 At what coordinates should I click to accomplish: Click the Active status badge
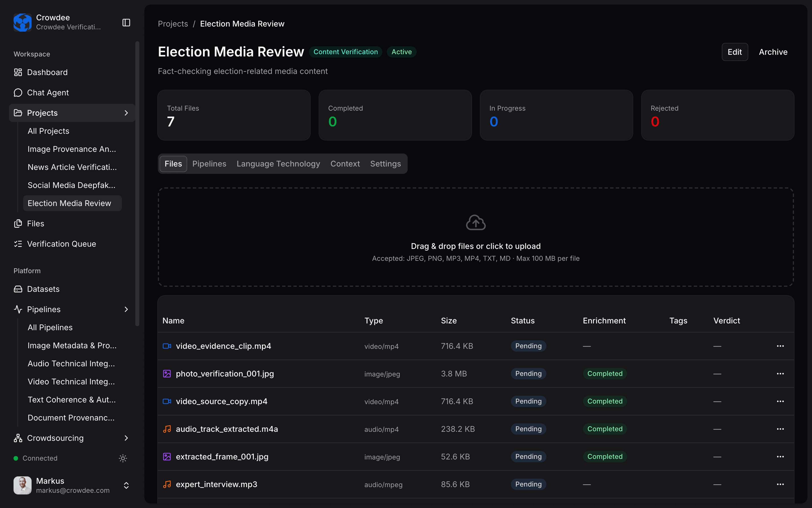402,52
